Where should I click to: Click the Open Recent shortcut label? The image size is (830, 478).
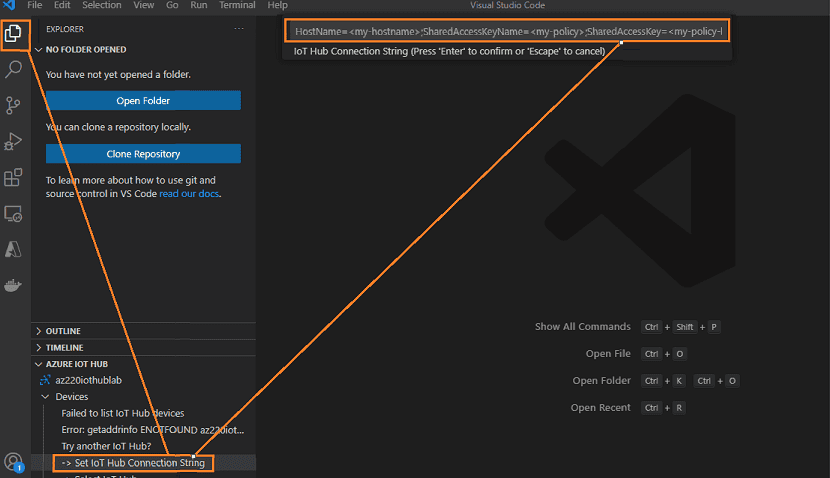click(x=600, y=408)
